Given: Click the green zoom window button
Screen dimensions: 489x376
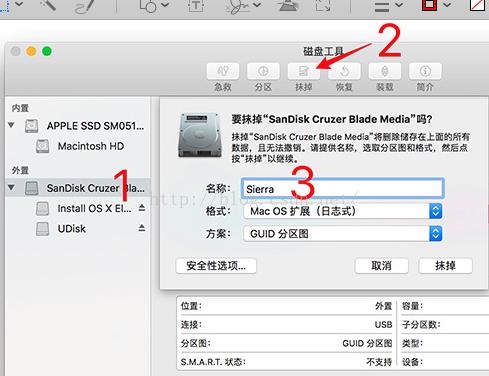Looking at the screenshot, I should point(47,51).
